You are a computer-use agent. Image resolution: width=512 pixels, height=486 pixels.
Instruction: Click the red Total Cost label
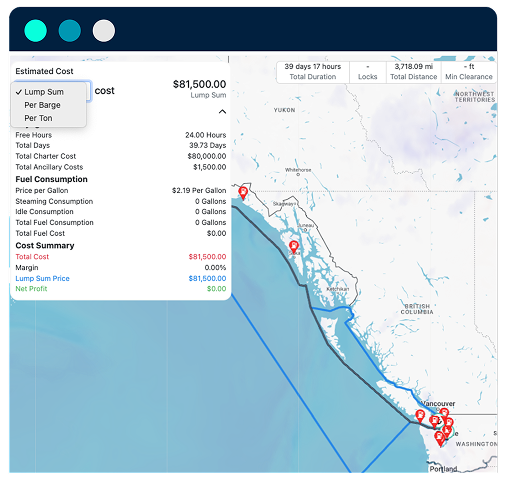(x=32, y=257)
